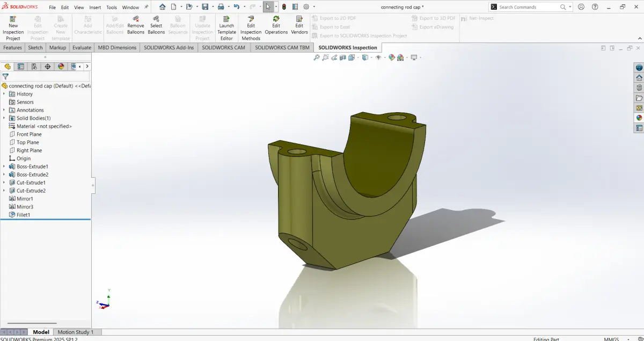The height and width of the screenshot is (341, 644).
Task: Open the Insert menu
Action: click(95, 8)
